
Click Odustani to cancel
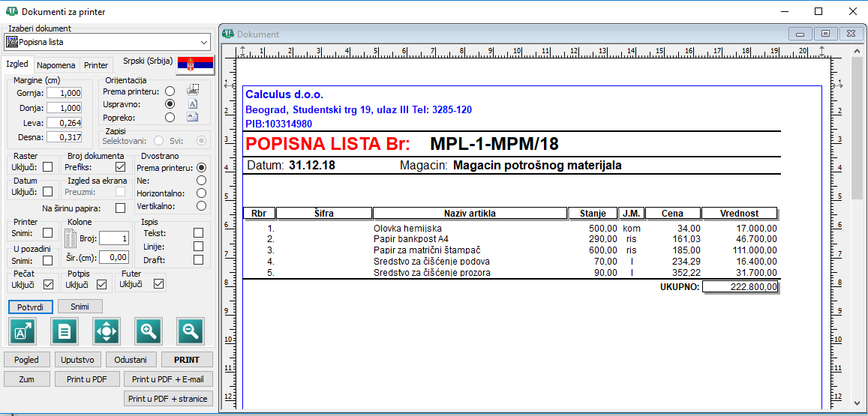coord(131,360)
